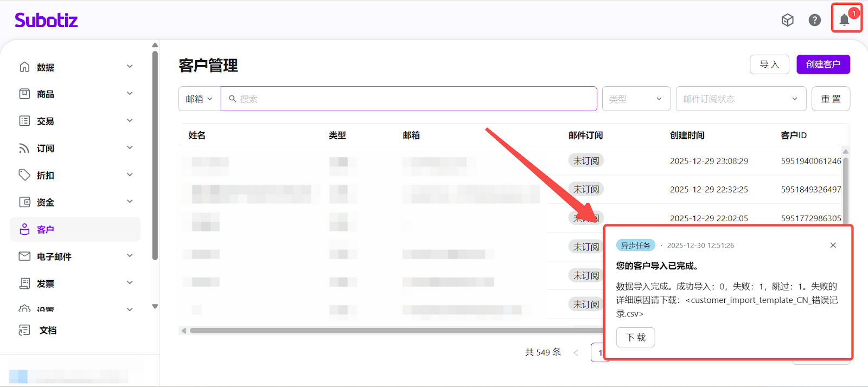Click the 创建客户 button
868x387 pixels.
tap(822, 64)
